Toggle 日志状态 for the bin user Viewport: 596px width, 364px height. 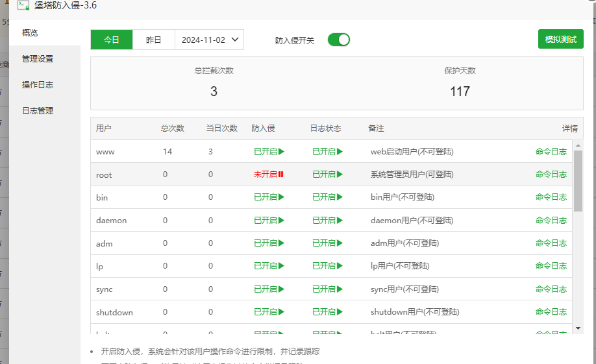tap(327, 197)
